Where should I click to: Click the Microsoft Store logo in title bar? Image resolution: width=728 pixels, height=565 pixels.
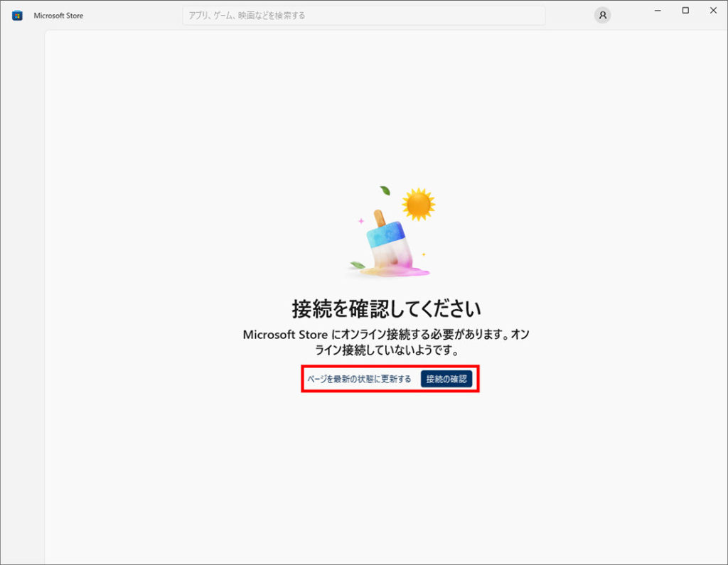pyautogui.click(x=17, y=16)
